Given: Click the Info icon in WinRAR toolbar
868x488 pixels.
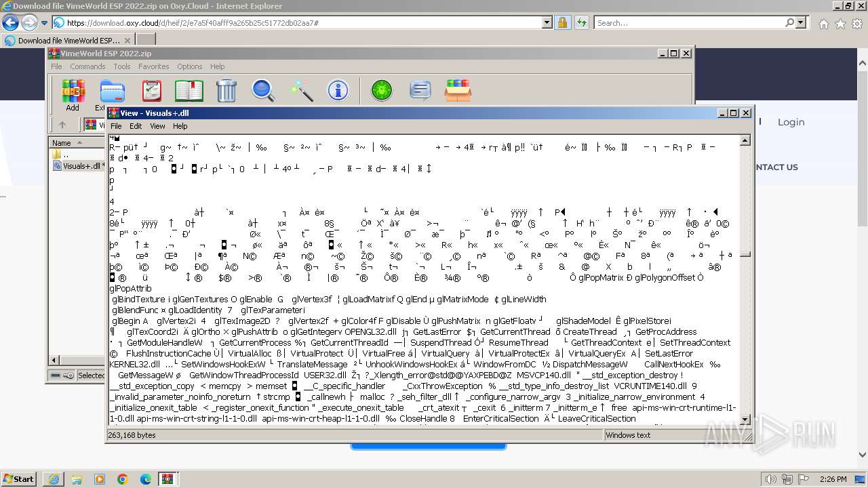Looking at the screenshot, I should 338,90.
